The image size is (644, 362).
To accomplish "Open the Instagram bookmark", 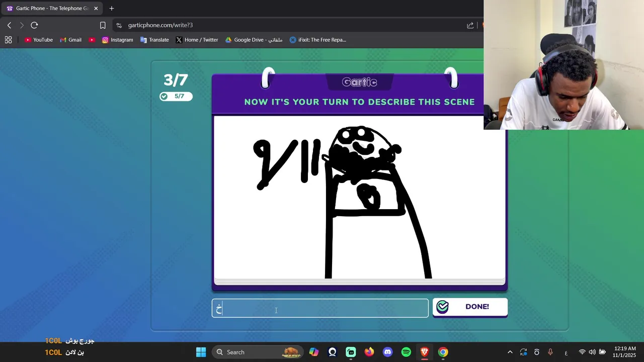I will [x=117, y=40].
